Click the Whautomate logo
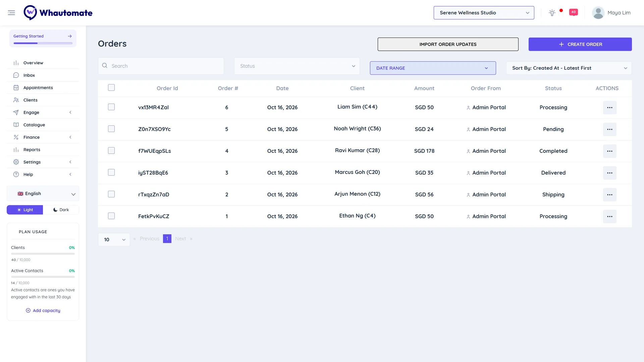Image resolution: width=644 pixels, height=362 pixels. (x=58, y=13)
